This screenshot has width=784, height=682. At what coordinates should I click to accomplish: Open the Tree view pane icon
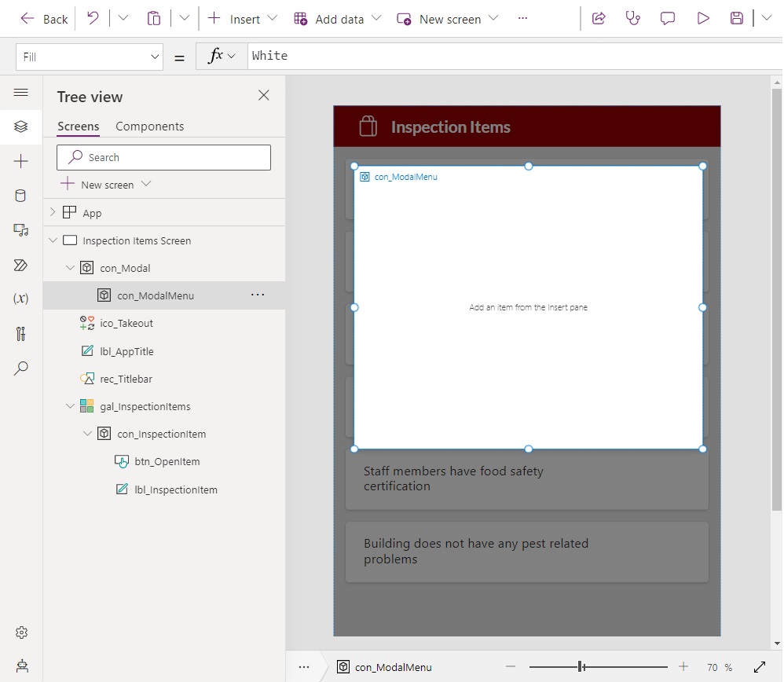click(x=21, y=126)
